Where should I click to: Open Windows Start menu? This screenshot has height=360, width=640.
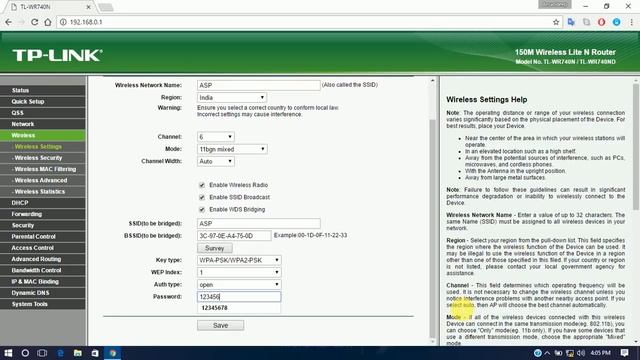click(x=8, y=353)
